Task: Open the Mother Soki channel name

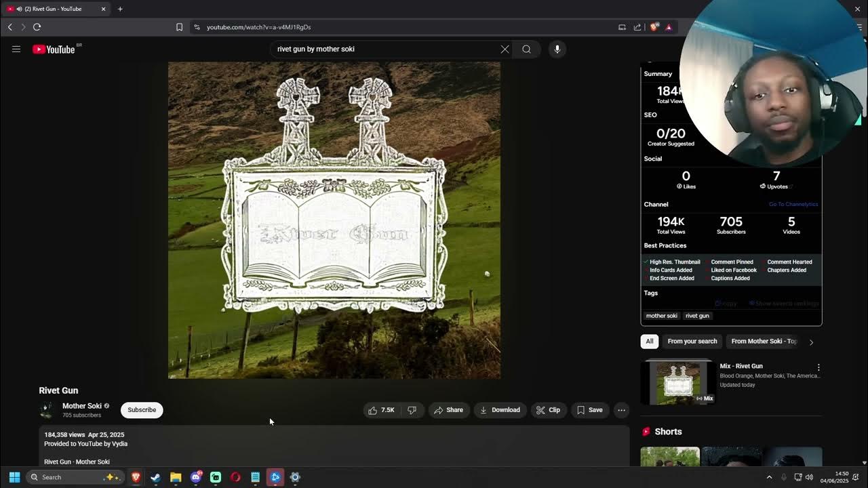Action: pos(81,406)
